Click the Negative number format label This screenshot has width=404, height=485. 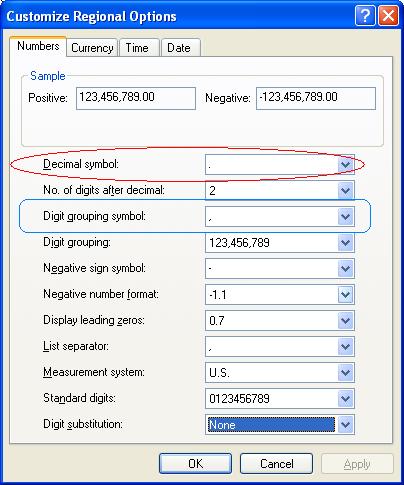[101, 294]
